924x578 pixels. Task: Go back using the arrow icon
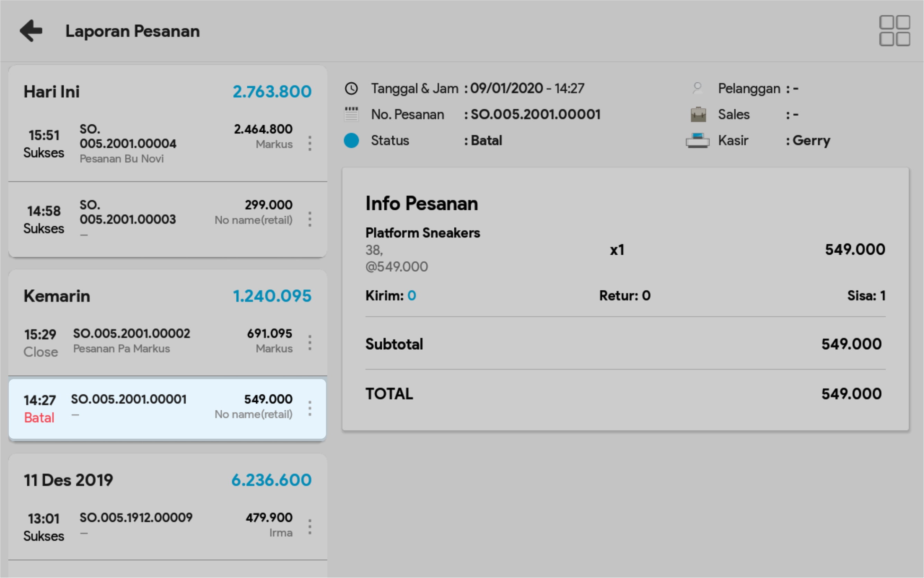31,30
